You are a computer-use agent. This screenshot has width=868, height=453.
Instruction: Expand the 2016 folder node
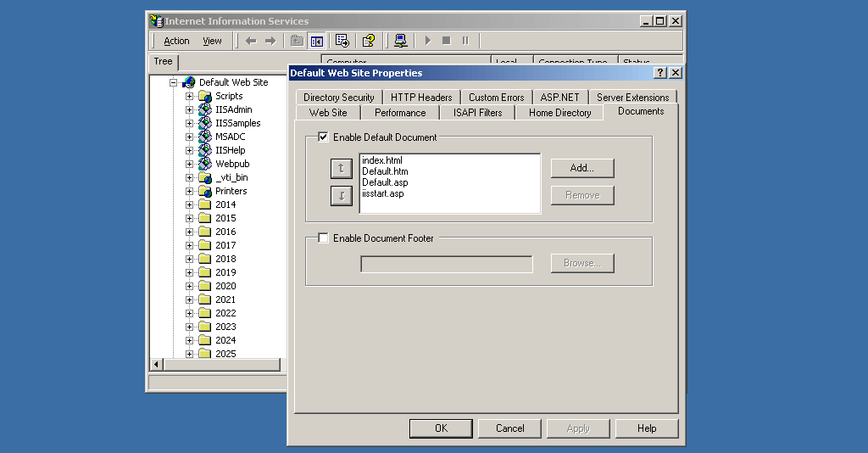(189, 232)
